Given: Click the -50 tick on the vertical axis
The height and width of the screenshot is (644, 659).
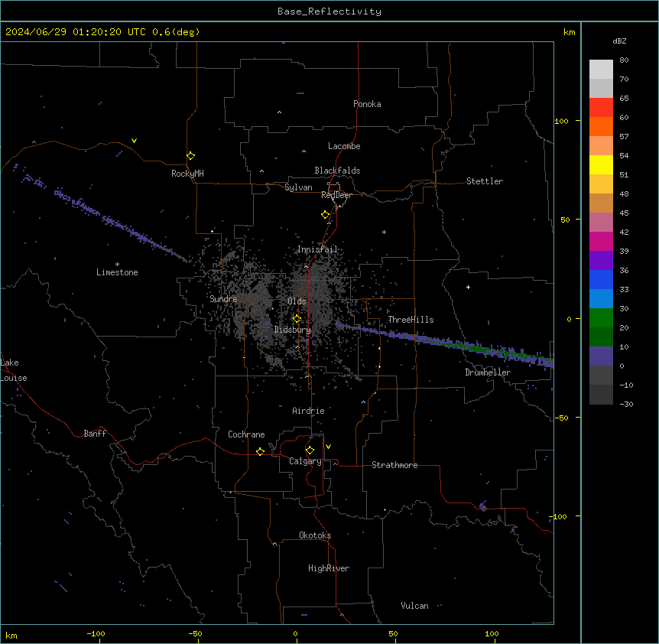Looking at the screenshot, I should [561, 418].
